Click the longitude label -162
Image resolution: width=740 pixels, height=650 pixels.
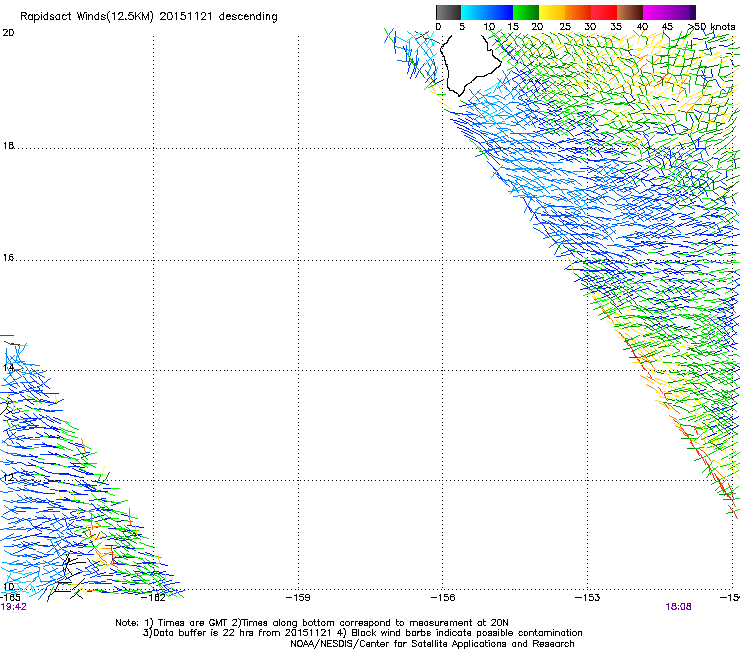click(153, 598)
